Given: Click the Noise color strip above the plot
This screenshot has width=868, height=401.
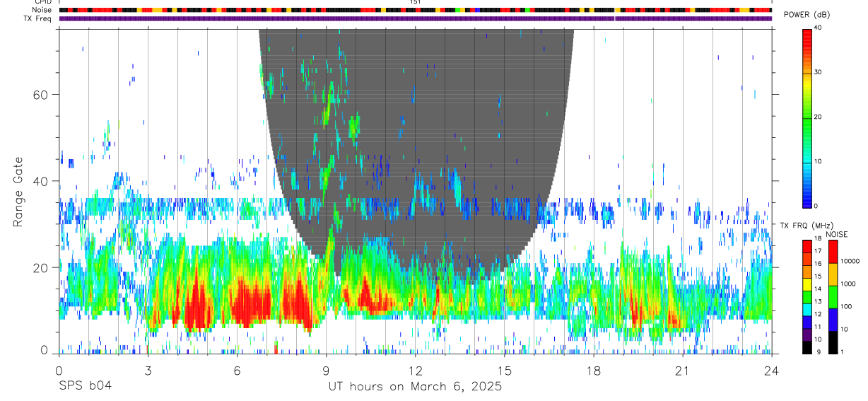Looking at the screenshot, I should [x=416, y=10].
